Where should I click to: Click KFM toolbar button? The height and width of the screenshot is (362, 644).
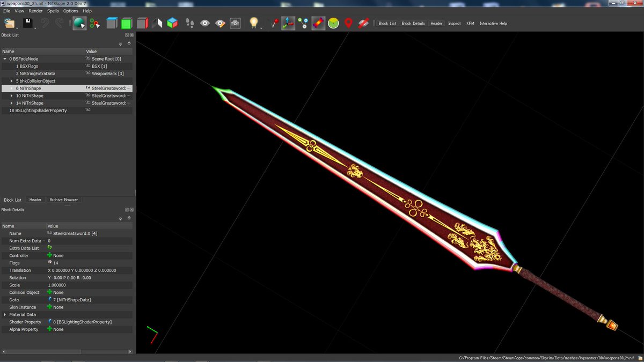tap(470, 24)
